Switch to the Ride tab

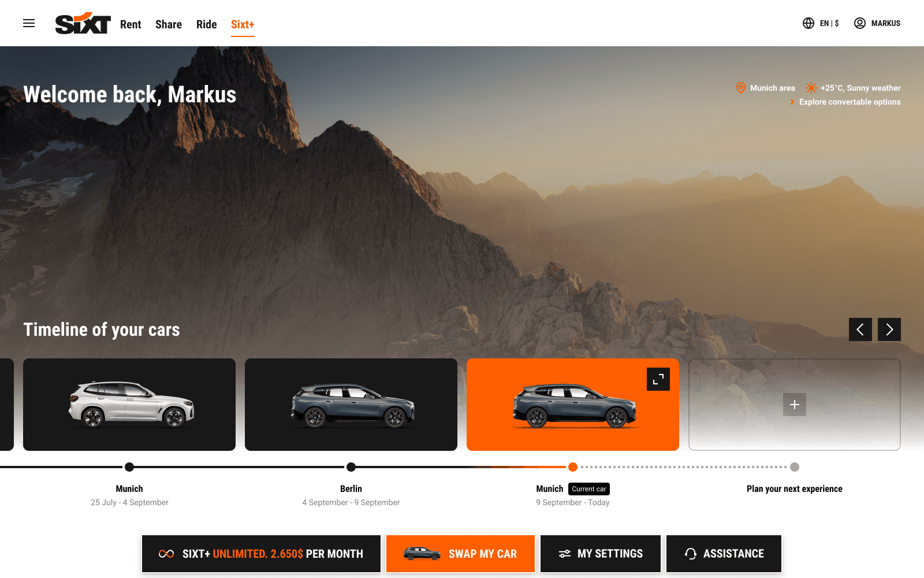click(206, 24)
